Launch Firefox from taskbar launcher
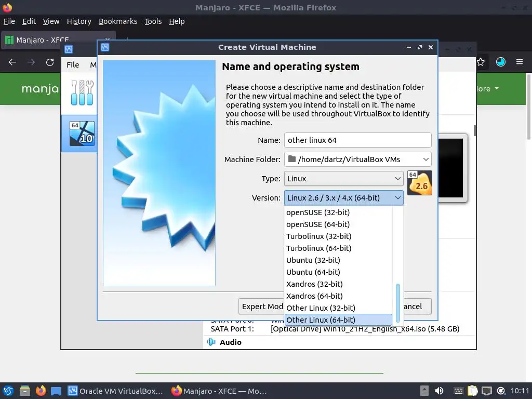 click(41, 391)
